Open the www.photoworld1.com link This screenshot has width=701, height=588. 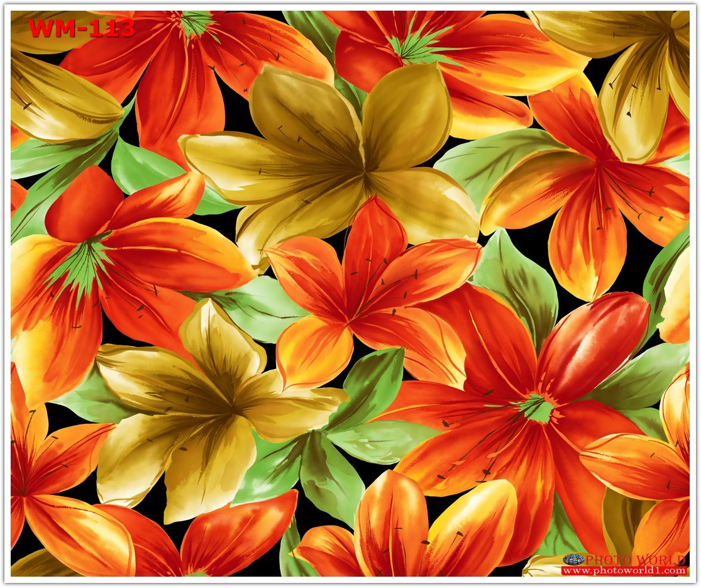[624, 571]
